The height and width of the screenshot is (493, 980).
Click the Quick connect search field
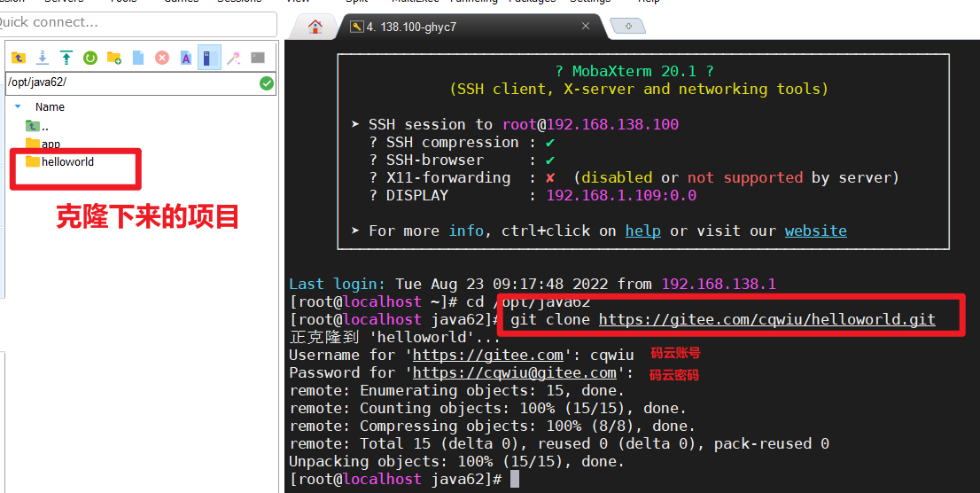click(x=136, y=23)
